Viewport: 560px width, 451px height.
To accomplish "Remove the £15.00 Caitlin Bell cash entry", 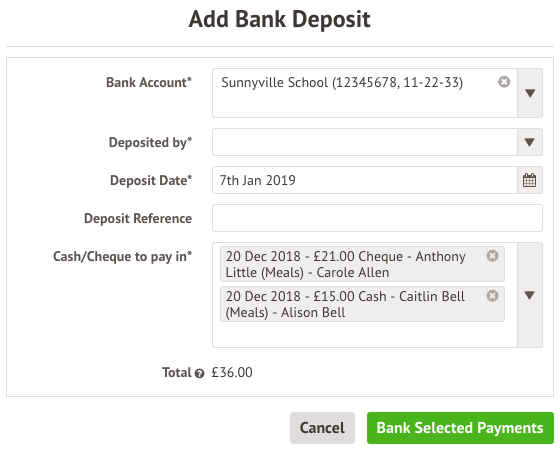I will point(492,296).
